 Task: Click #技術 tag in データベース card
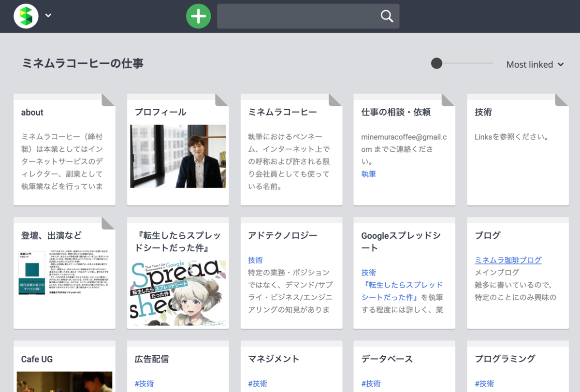tap(371, 383)
